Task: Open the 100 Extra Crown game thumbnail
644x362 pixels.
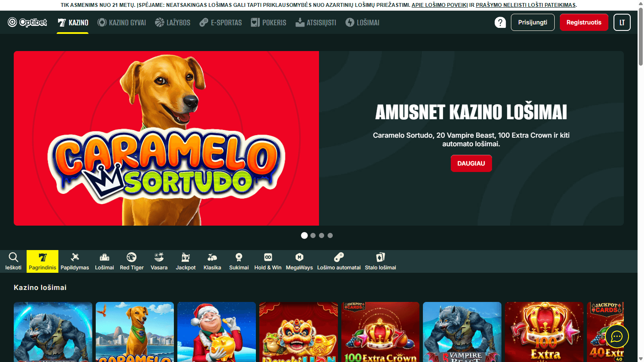Action: (x=380, y=332)
